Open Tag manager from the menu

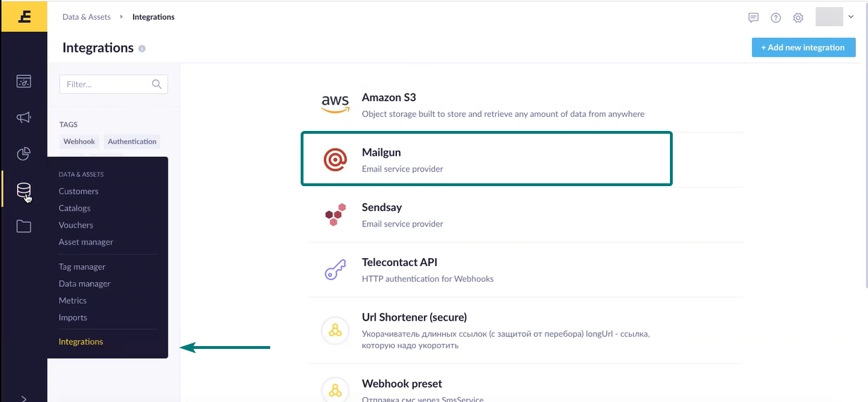82,267
